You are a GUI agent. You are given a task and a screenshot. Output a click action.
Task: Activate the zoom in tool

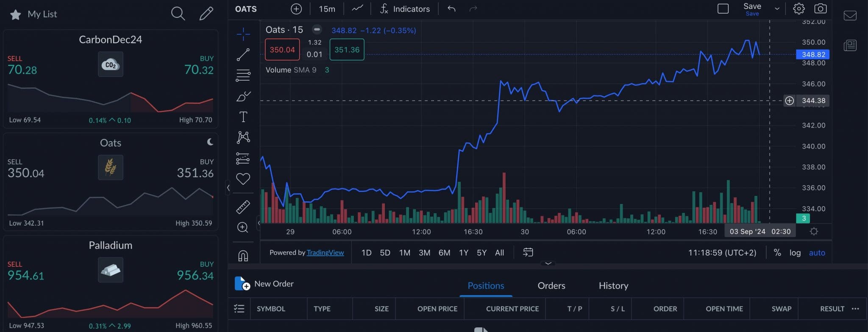(x=243, y=228)
